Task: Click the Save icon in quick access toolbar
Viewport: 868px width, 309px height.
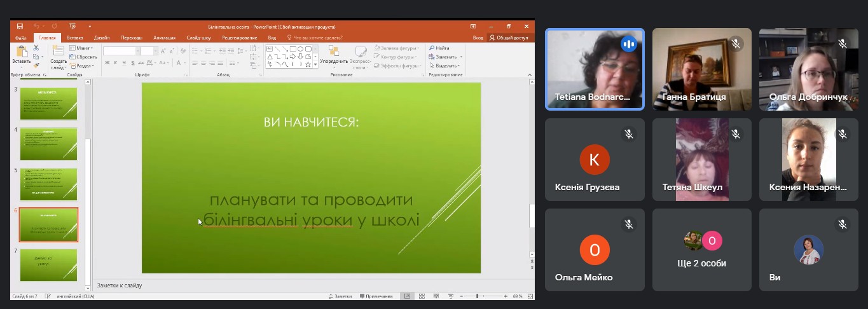Action: [x=20, y=27]
